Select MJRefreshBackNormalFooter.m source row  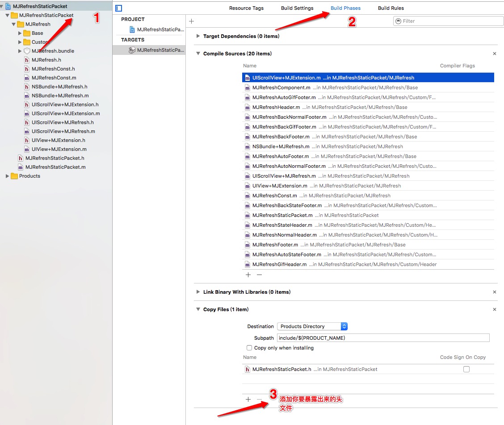[368, 117]
